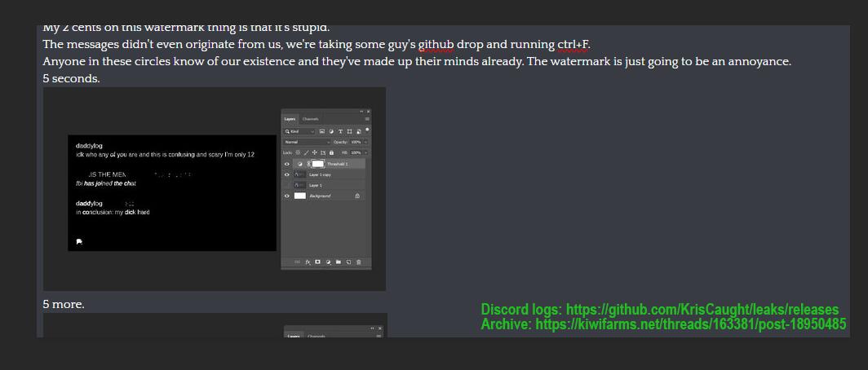Click 'fbi has joined the chat' text
Image resolution: width=868 pixels, height=370 pixels.
(106, 183)
